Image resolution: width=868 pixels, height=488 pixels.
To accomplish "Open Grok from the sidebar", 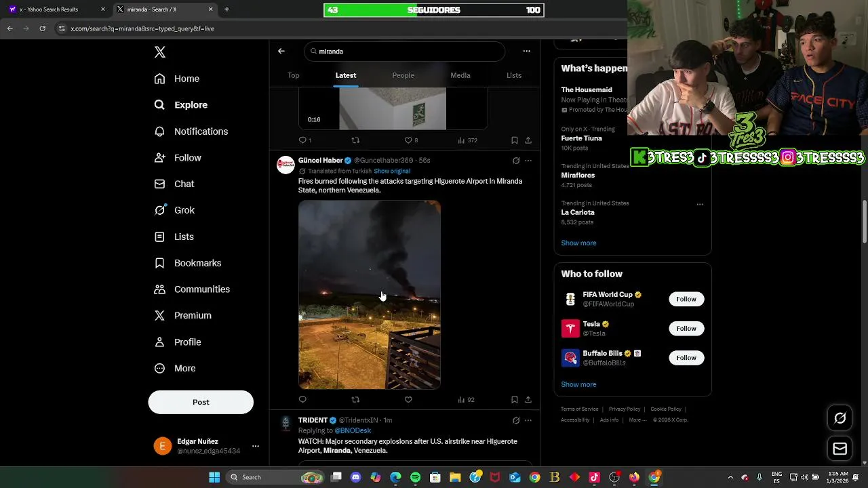I will [174, 210].
